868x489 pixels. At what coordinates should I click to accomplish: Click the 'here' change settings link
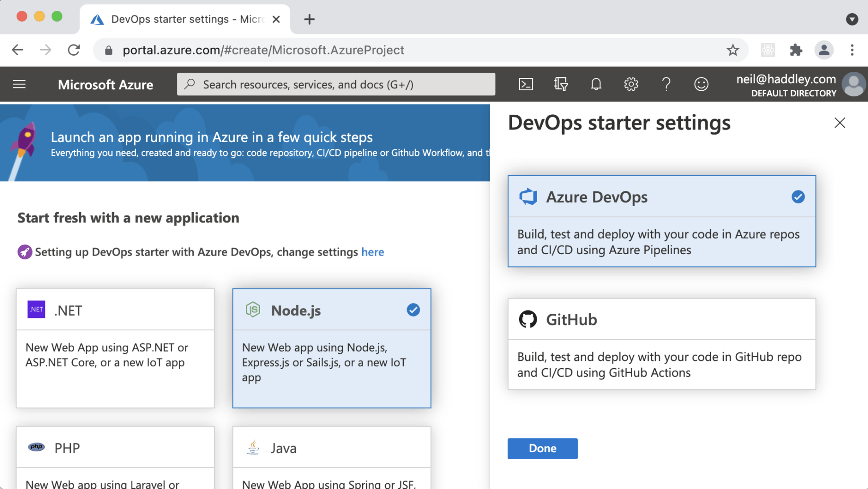(373, 252)
